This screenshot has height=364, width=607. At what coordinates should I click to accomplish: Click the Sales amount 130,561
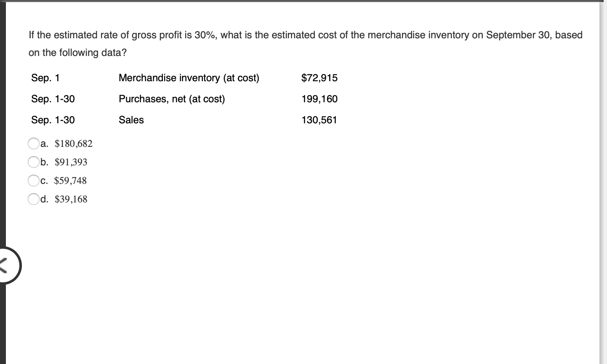point(319,120)
